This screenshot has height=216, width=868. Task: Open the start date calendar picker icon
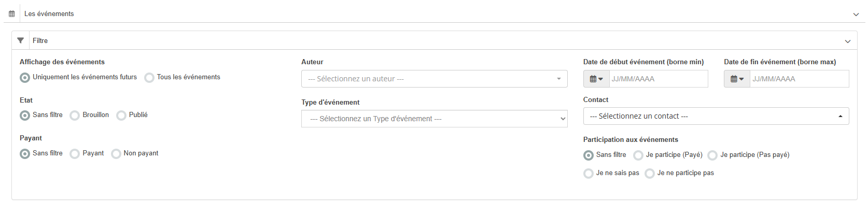[x=596, y=79]
